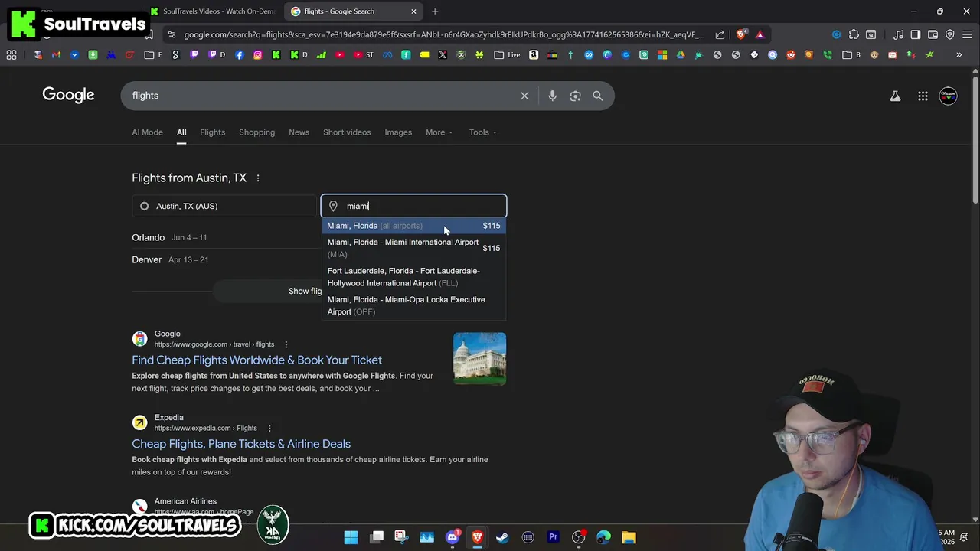Open the X bookmark icon

coord(443,54)
